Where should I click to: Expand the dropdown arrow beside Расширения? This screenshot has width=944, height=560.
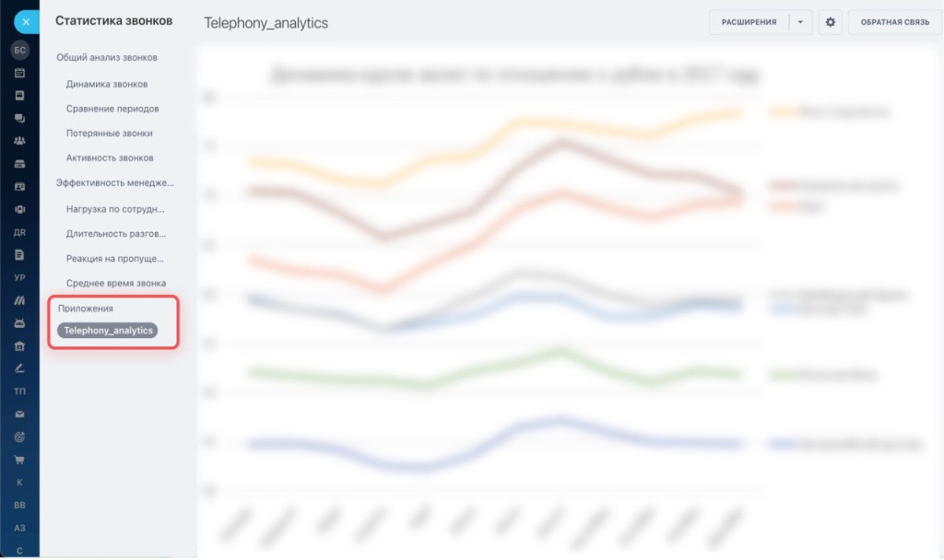pos(800,22)
